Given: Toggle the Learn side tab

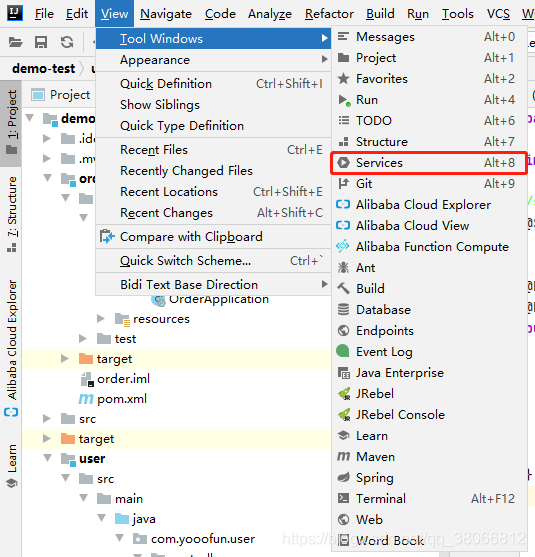Looking at the screenshot, I should click(x=11, y=466).
